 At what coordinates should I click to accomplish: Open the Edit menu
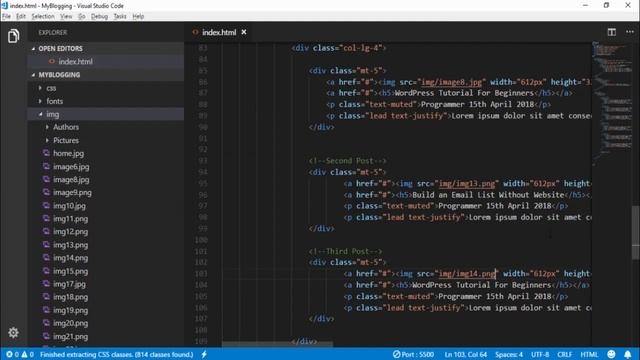coord(21,16)
